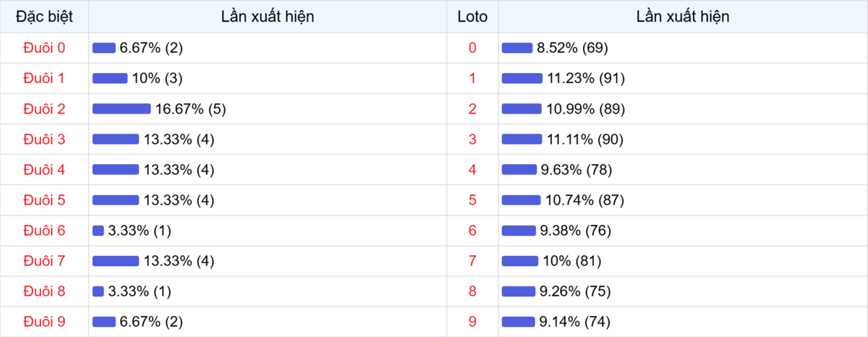Click the bar beside 11.23% (91)
The image size is (868, 337).
[522, 79]
